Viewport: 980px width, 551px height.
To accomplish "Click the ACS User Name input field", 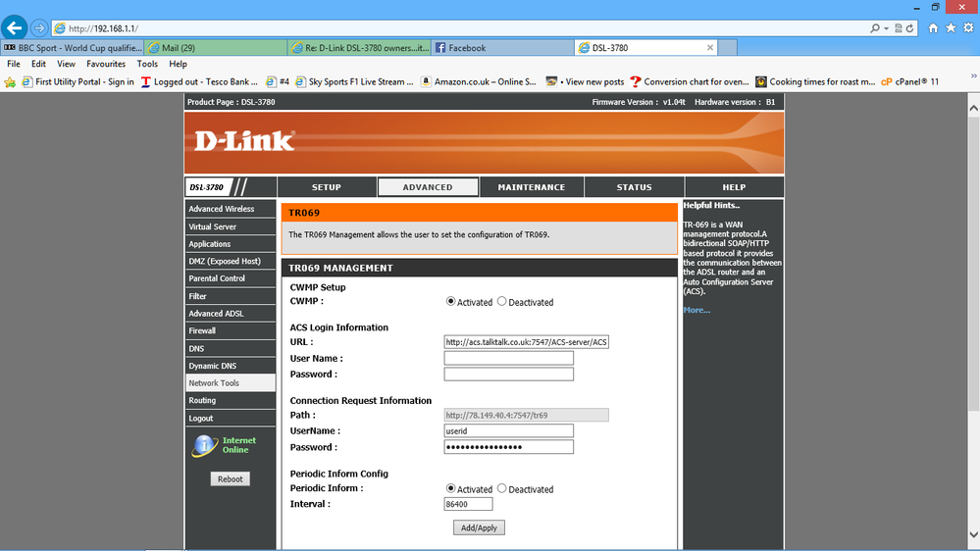I will coord(509,358).
